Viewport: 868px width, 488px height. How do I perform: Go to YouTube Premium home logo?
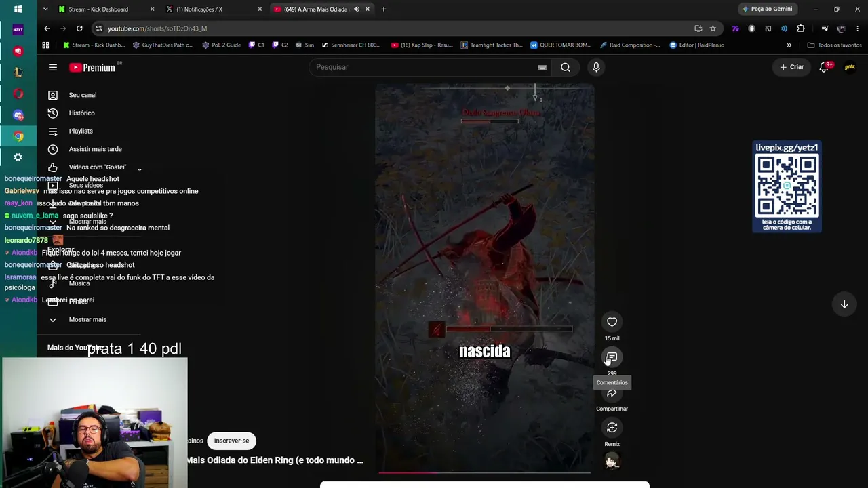(x=93, y=67)
